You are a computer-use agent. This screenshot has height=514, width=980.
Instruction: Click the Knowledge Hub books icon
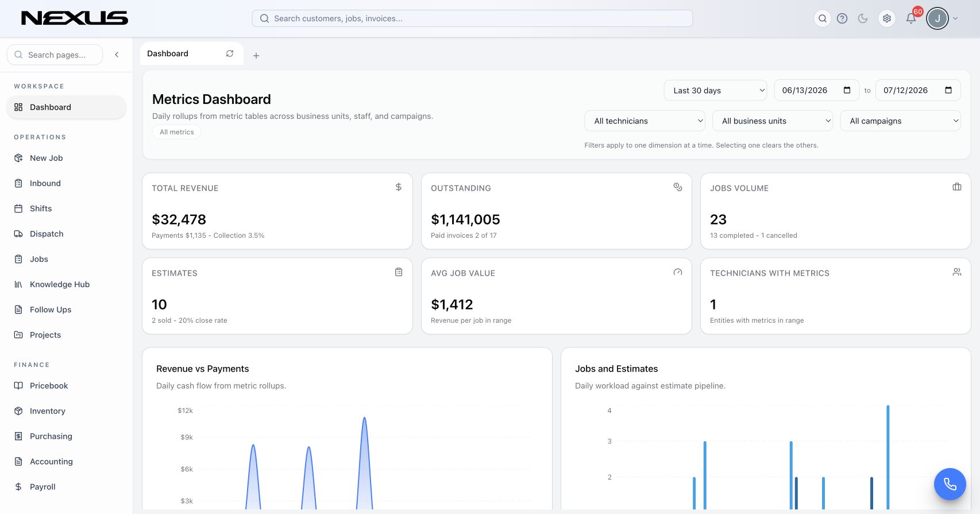click(18, 284)
